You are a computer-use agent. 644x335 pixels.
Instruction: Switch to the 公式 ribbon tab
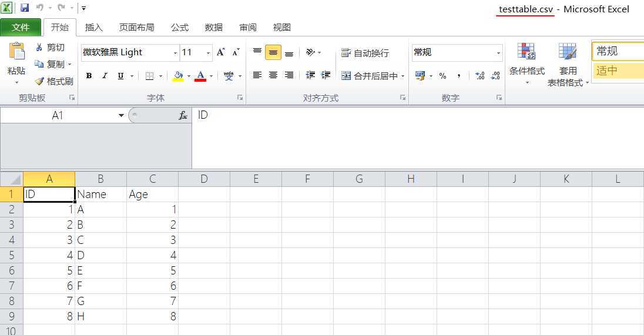coord(179,27)
